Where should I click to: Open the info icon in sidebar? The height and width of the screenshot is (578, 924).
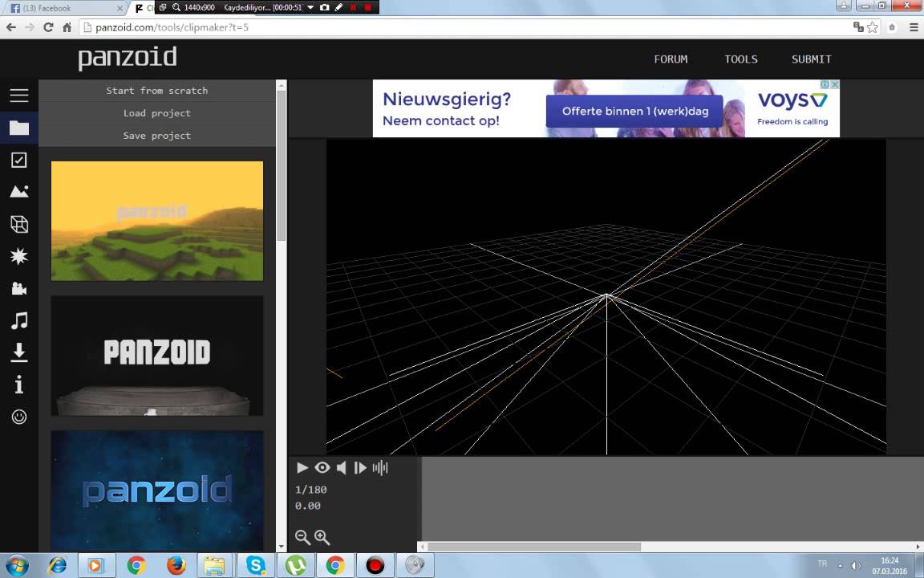(19, 385)
